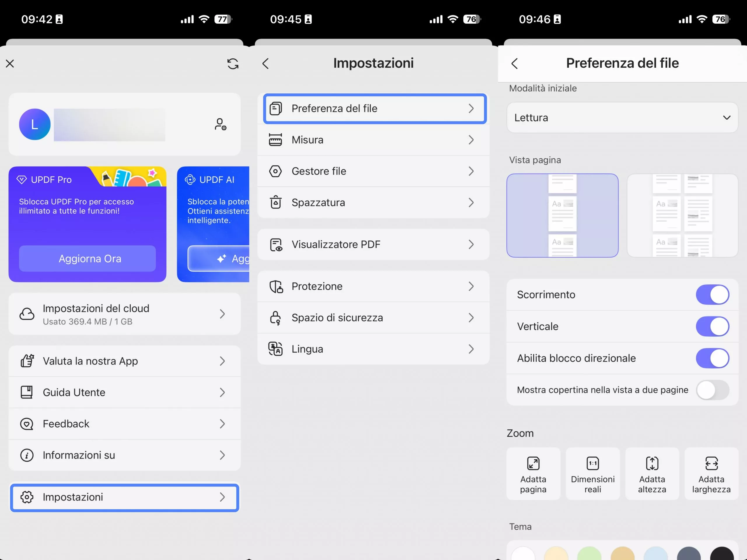Select the Adatta larghezza zoom icon
The height and width of the screenshot is (560, 747).
(711, 463)
